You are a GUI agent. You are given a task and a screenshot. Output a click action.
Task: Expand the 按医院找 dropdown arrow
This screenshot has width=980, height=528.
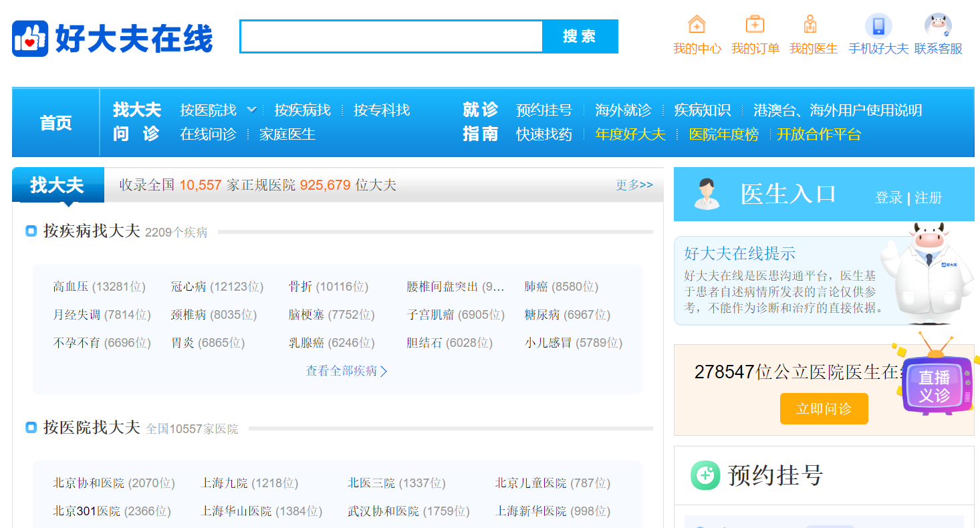[x=251, y=110]
